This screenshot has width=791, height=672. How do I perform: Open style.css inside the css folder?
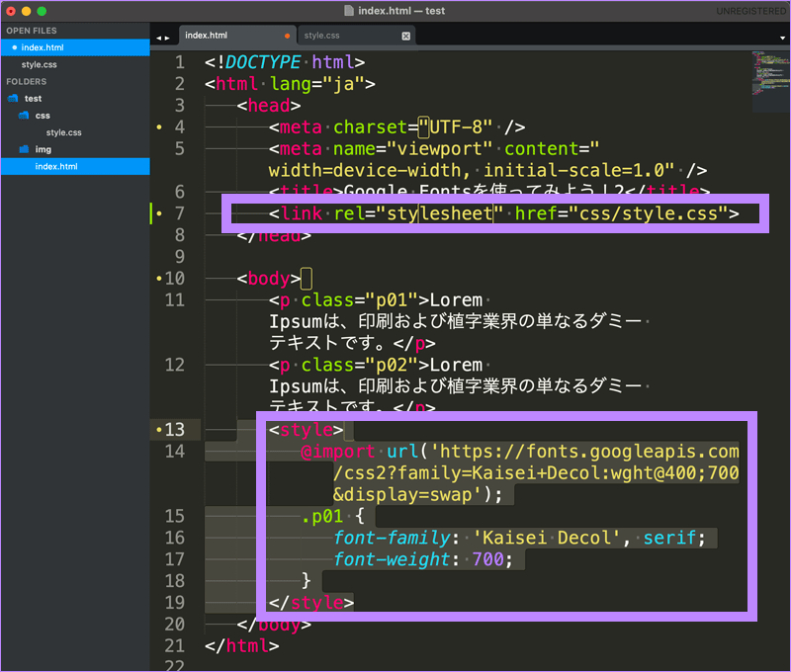click(63, 132)
